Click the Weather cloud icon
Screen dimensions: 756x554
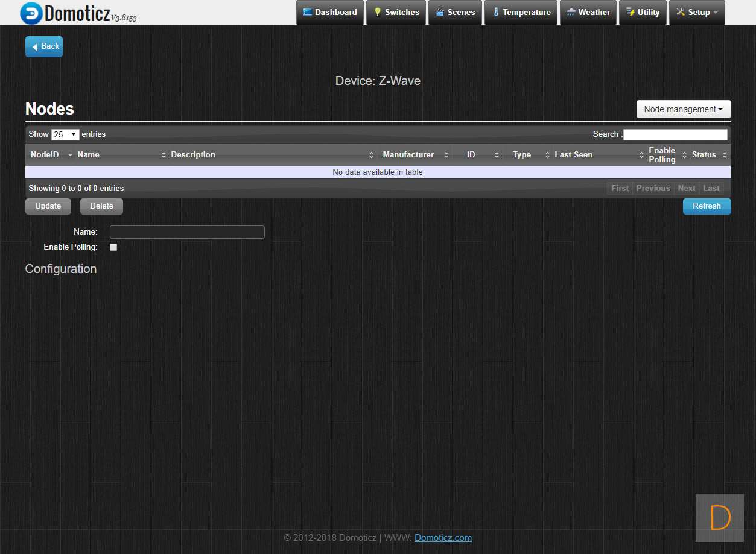[571, 12]
